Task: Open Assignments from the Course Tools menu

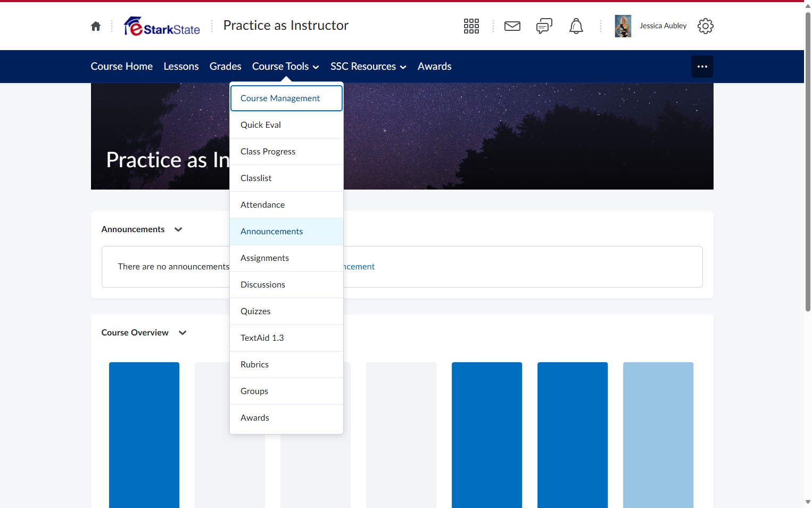Action: pyautogui.click(x=286, y=258)
